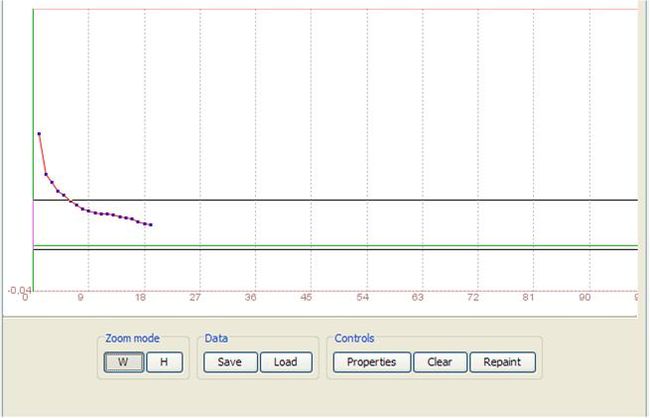Screen dimensions: 650x418
Task: Click the last data point of the curve
Action: pyautogui.click(x=151, y=225)
